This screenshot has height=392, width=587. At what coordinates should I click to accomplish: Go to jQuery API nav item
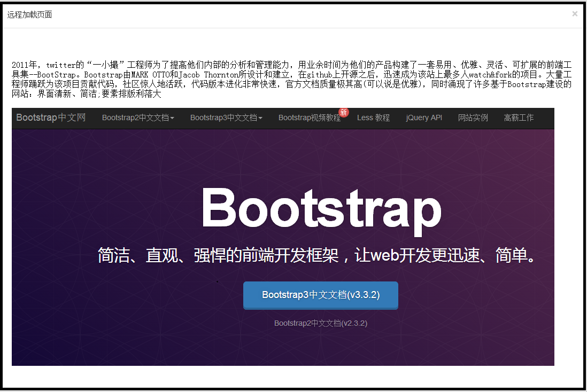424,118
